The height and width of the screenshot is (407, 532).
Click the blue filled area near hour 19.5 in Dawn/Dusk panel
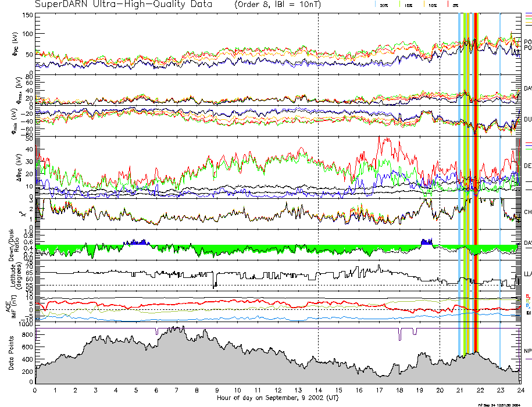tap(427, 242)
